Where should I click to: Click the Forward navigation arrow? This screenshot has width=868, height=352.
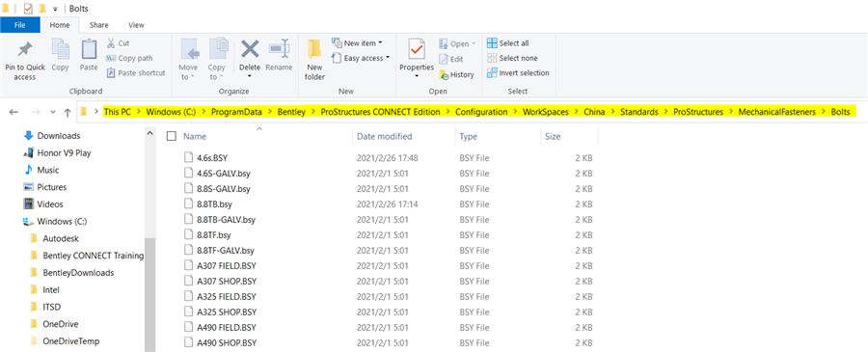35,113
